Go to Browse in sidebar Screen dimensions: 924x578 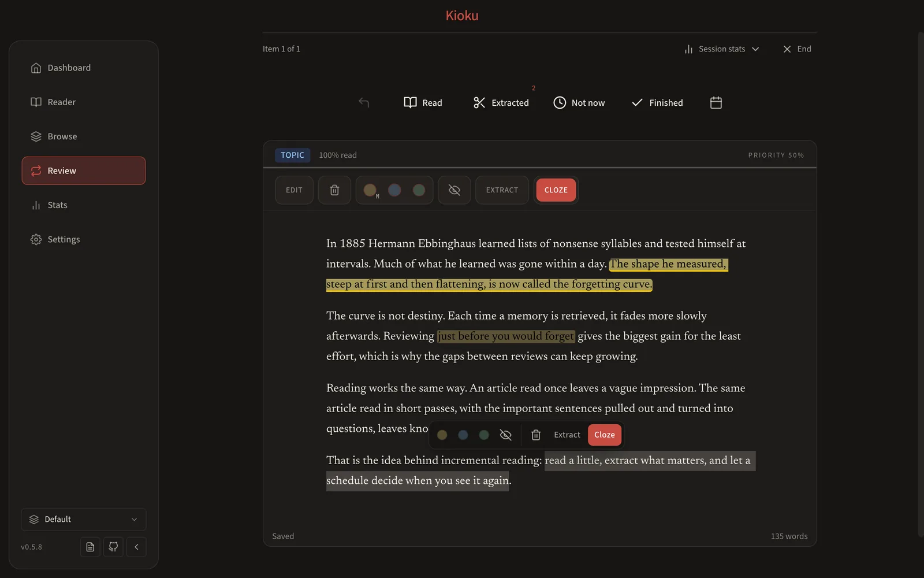click(x=84, y=136)
